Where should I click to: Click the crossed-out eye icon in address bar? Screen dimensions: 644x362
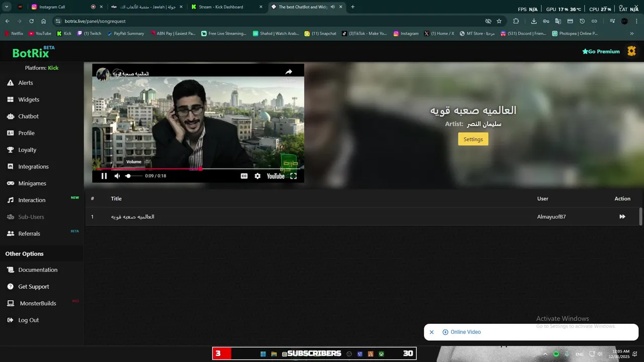pyautogui.click(x=488, y=21)
